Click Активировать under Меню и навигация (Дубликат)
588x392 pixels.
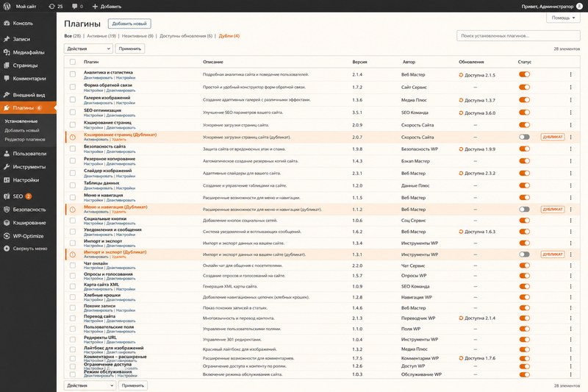pyautogui.click(x=96, y=212)
